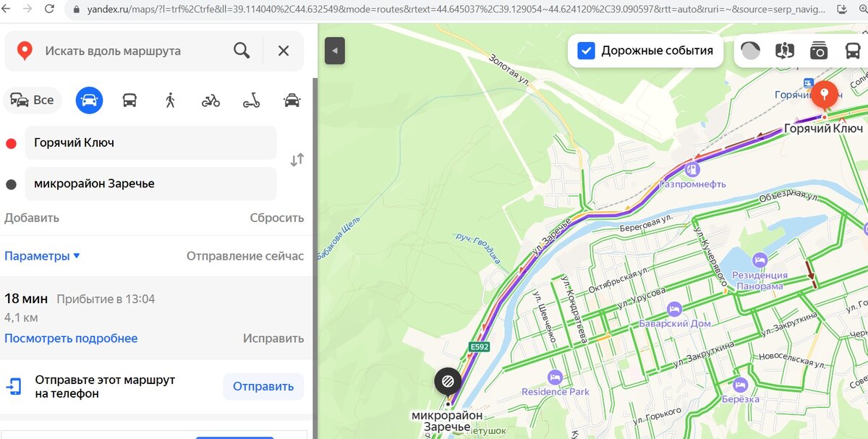Click the Отправить button
The height and width of the screenshot is (439, 868).
tap(263, 386)
